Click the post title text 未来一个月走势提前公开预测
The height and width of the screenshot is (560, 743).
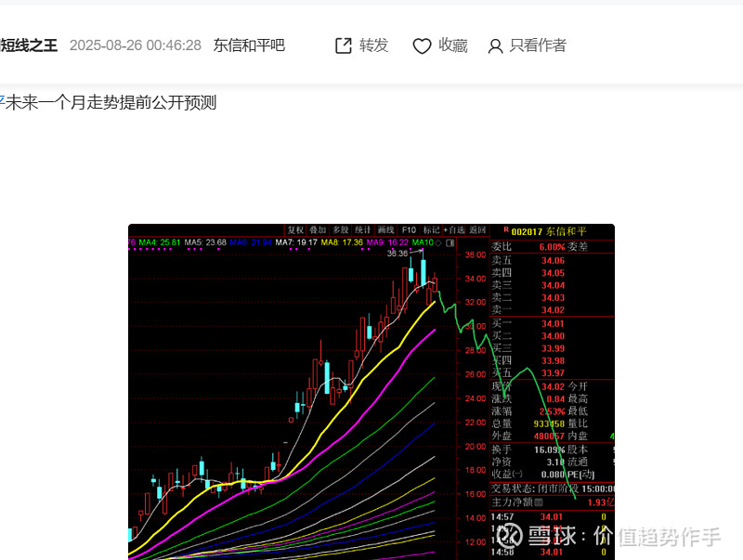[x=111, y=102]
